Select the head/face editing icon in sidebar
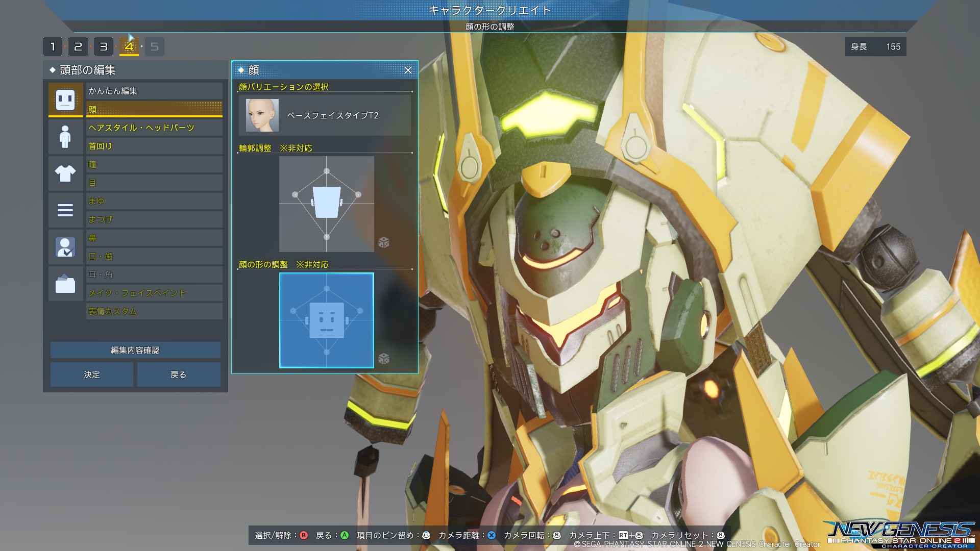The width and height of the screenshot is (980, 551). pyautogui.click(x=65, y=99)
